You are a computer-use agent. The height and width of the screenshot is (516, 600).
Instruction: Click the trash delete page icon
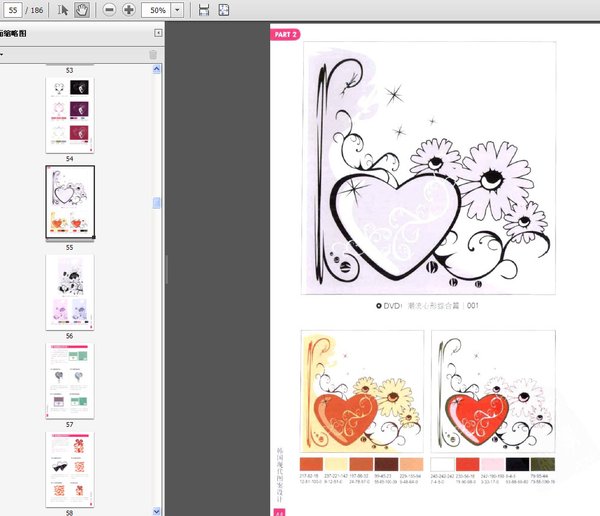[153, 55]
